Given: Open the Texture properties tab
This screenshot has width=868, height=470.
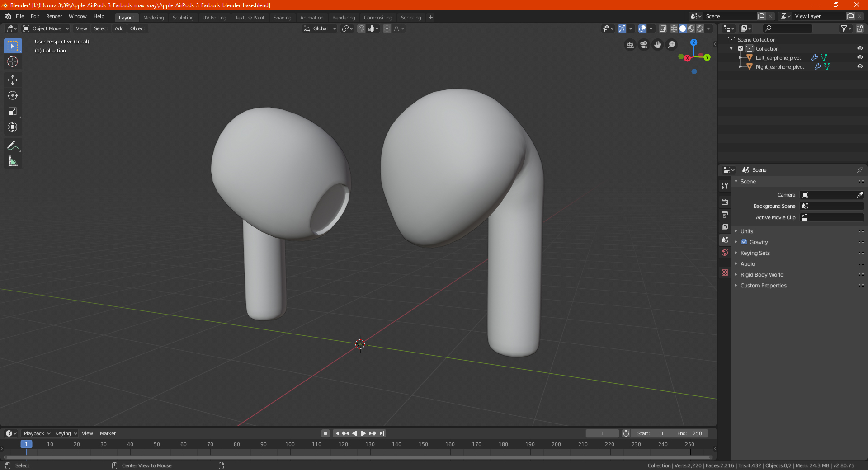Looking at the screenshot, I should pyautogui.click(x=725, y=273).
